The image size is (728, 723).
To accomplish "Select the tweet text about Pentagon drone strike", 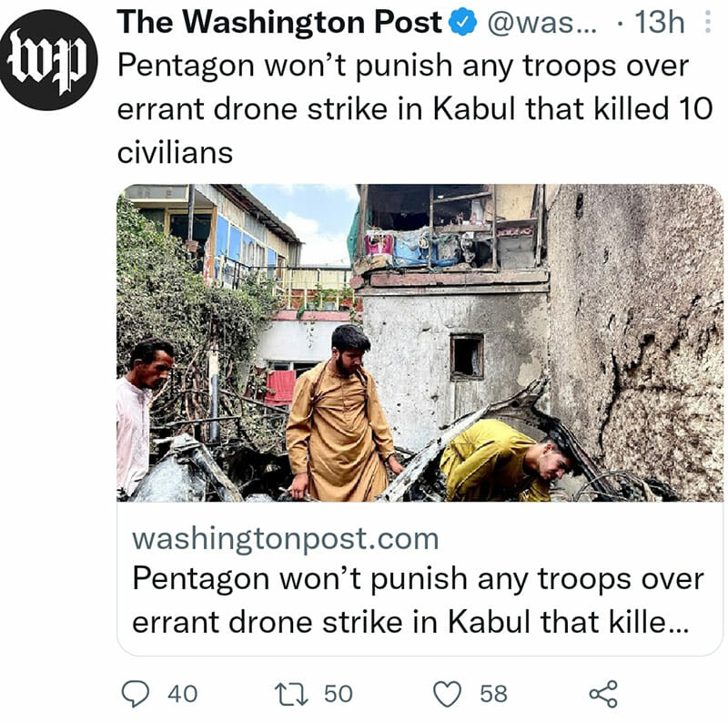I will 415,108.
